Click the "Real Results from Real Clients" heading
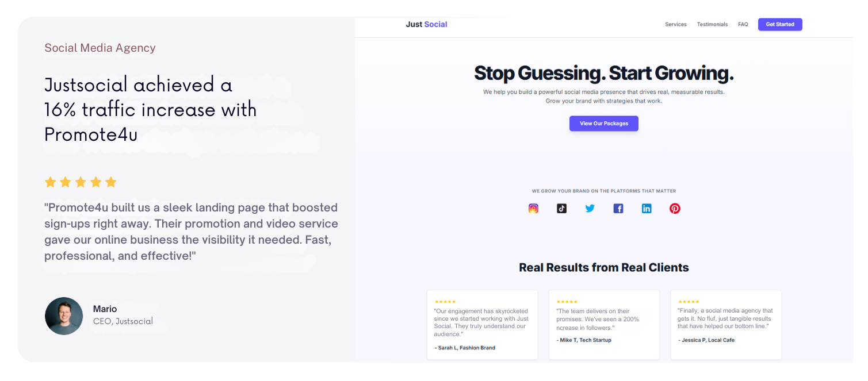Image resolution: width=868 pixels, height=381 pixels. pos(604,268)
